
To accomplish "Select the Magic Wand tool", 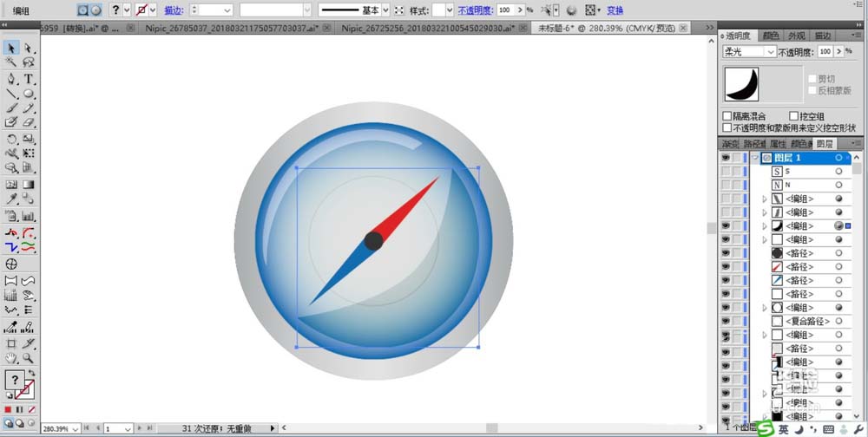I will (11, 62).
